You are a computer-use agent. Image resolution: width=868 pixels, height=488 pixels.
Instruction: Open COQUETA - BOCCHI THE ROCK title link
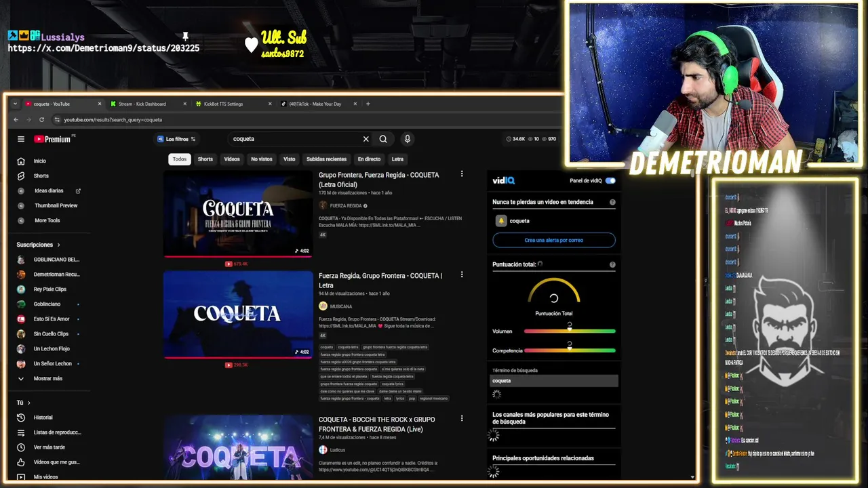pos(377,424)
